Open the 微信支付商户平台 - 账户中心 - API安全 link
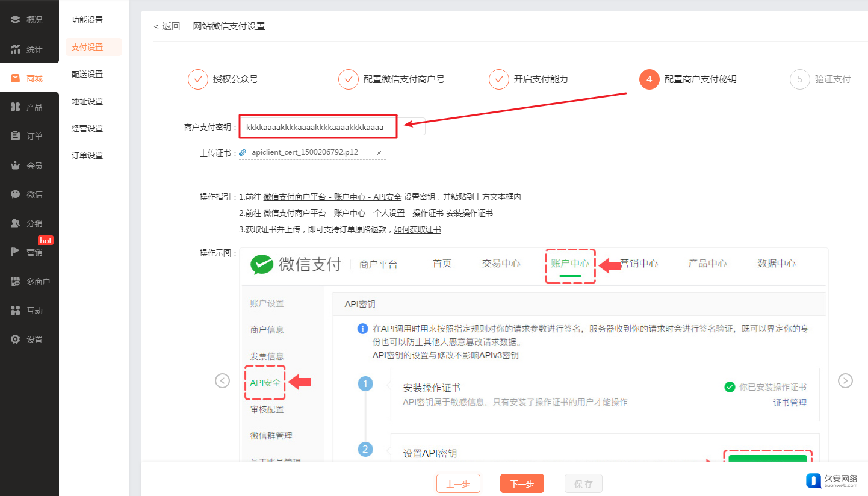 coord(332,197)
